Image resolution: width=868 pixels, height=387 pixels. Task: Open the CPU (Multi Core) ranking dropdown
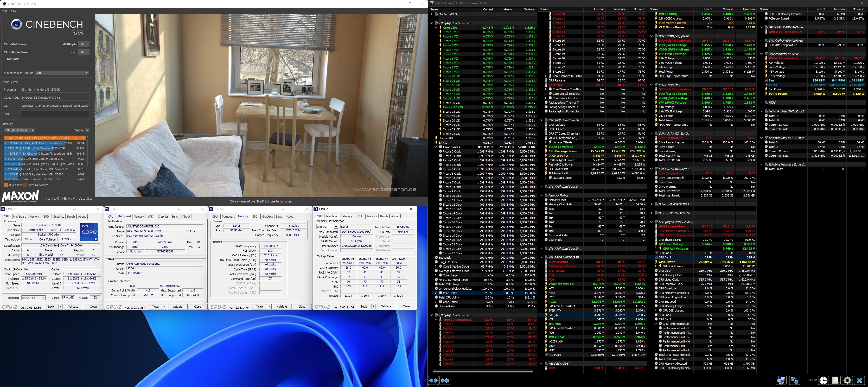[20, 130]
